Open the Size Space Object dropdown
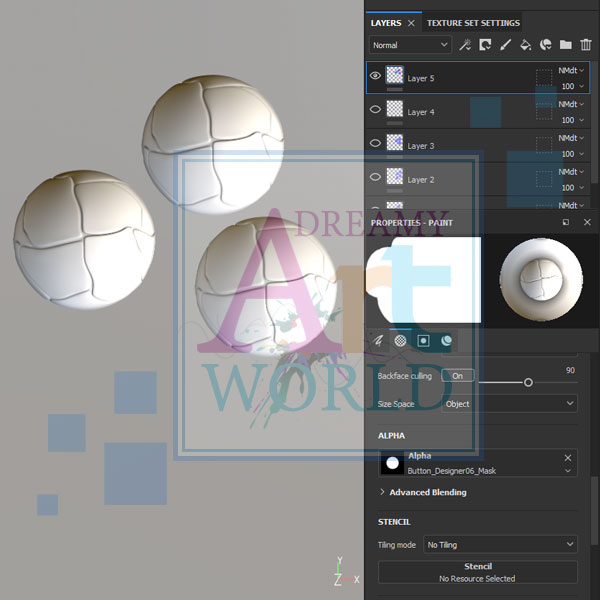600x600 pixels. 510,404
